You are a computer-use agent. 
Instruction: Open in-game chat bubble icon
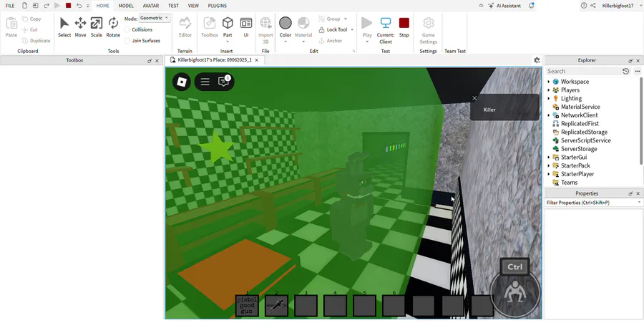[x=223, y=82]
